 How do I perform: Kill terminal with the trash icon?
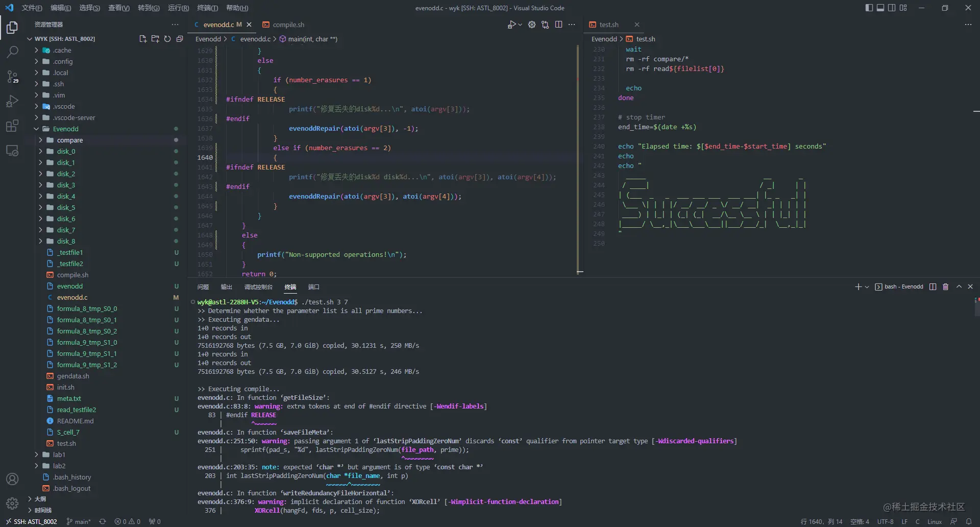945,286
